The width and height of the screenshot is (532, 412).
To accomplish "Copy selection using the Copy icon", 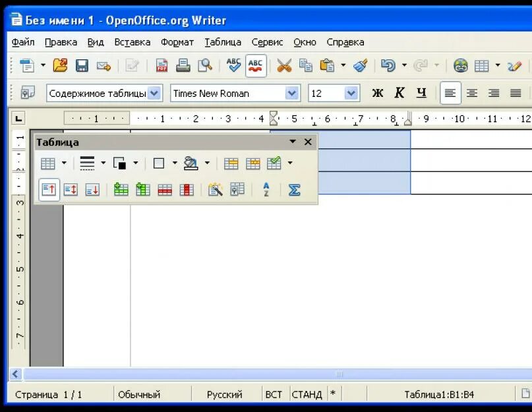I will pyautogui.click(x=306, y=65).
